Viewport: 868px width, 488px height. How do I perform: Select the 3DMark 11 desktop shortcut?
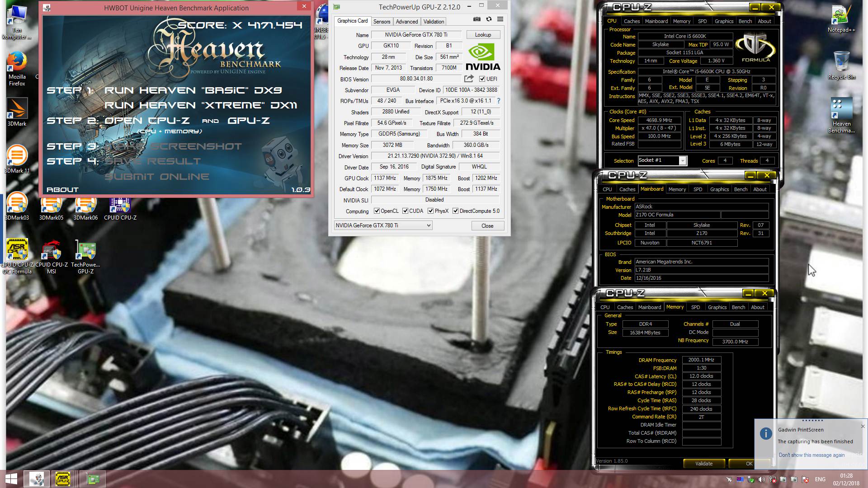pos(17,159)
